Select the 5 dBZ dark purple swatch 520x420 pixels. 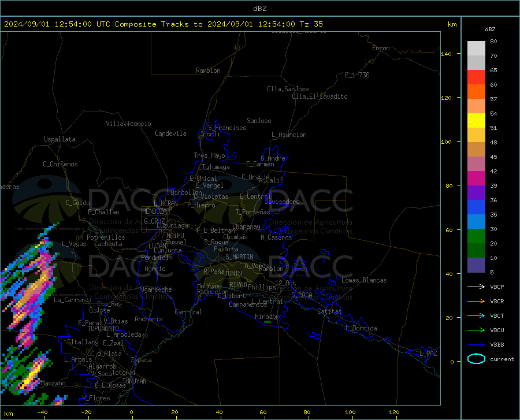(x=476, y=265)
